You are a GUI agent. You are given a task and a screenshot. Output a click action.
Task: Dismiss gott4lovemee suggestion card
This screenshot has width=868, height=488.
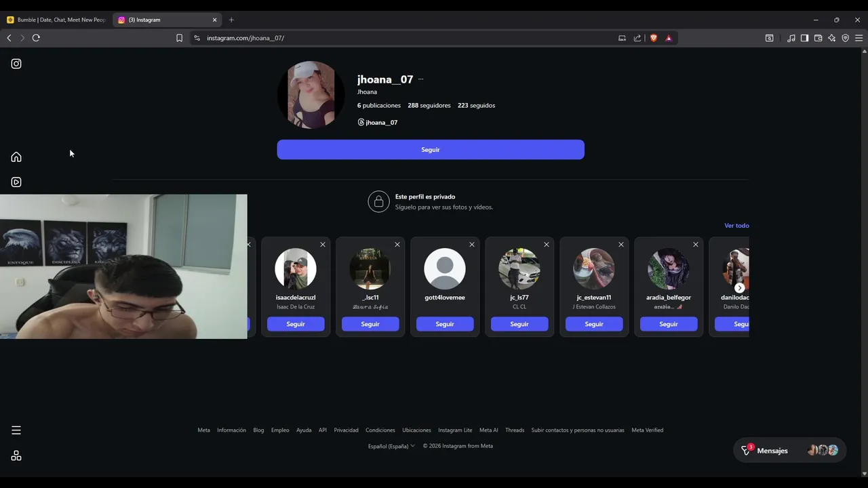pos(472,245)
